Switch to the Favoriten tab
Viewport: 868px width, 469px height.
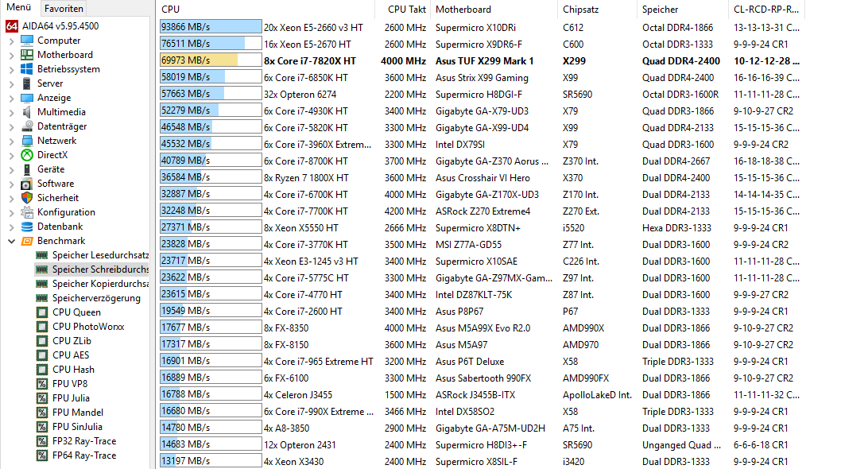[64, 8]
